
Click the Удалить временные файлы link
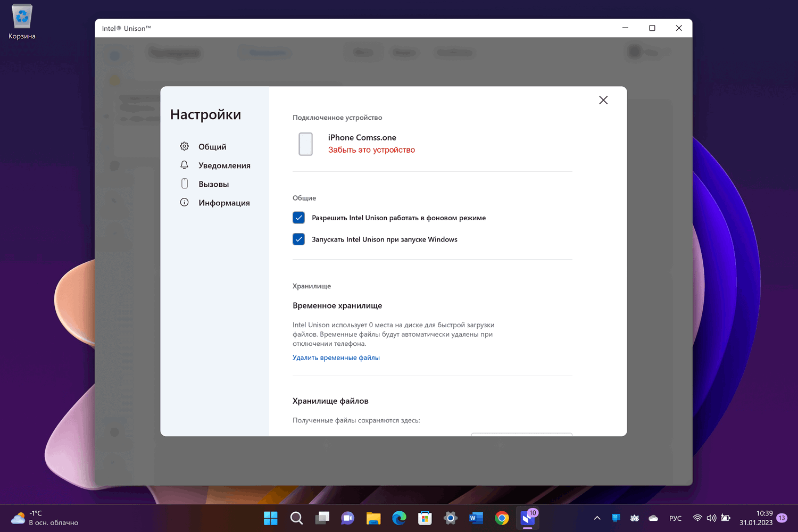pos(336,358)
